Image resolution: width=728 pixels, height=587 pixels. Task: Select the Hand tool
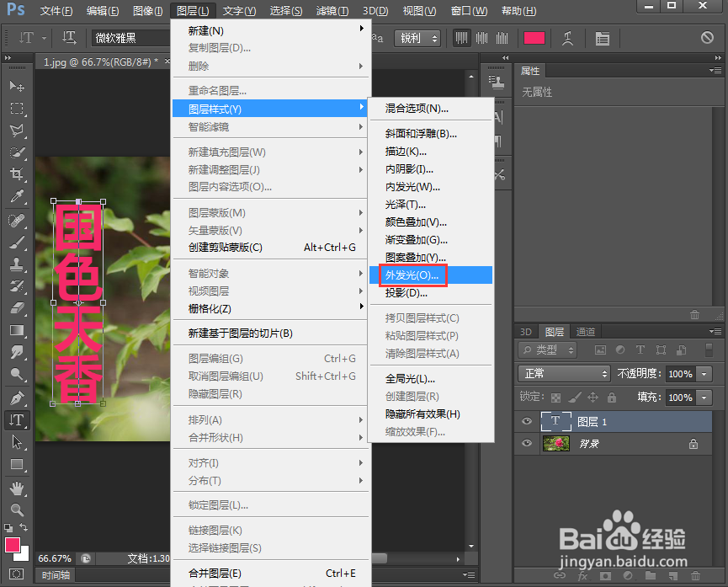[x=17, y=488]
